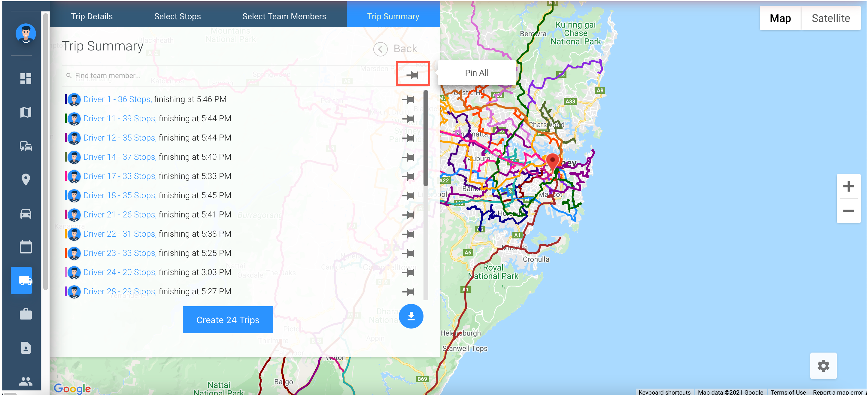868x397 pixels.
Task: Open Driver 11 - 39 Stops link
Action: [x=120, y=119]
